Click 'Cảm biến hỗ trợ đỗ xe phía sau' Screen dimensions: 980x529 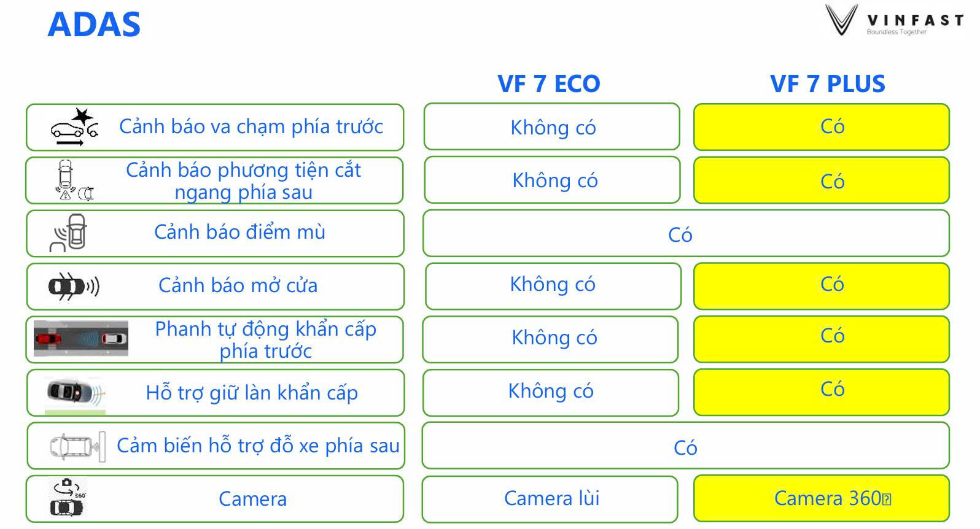pyautogui.click(x=258, y=446)
